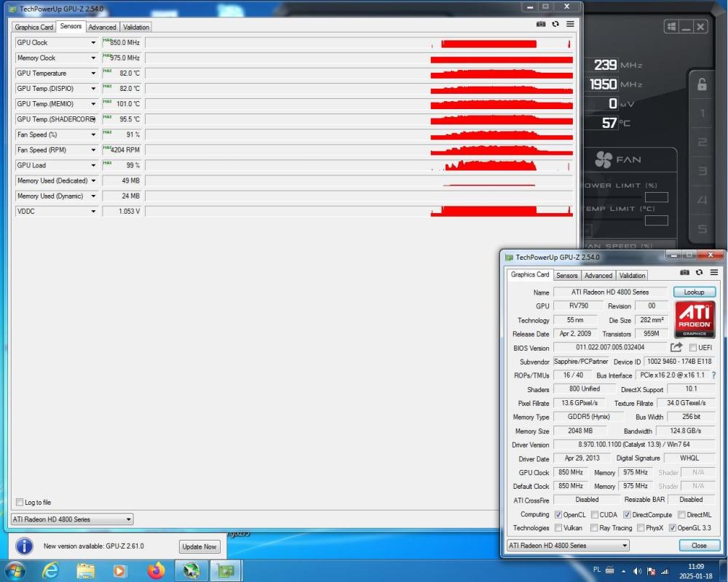Open the GPU Clock sensor dropdown
This screenshot has height=582, width=728.
93,43
